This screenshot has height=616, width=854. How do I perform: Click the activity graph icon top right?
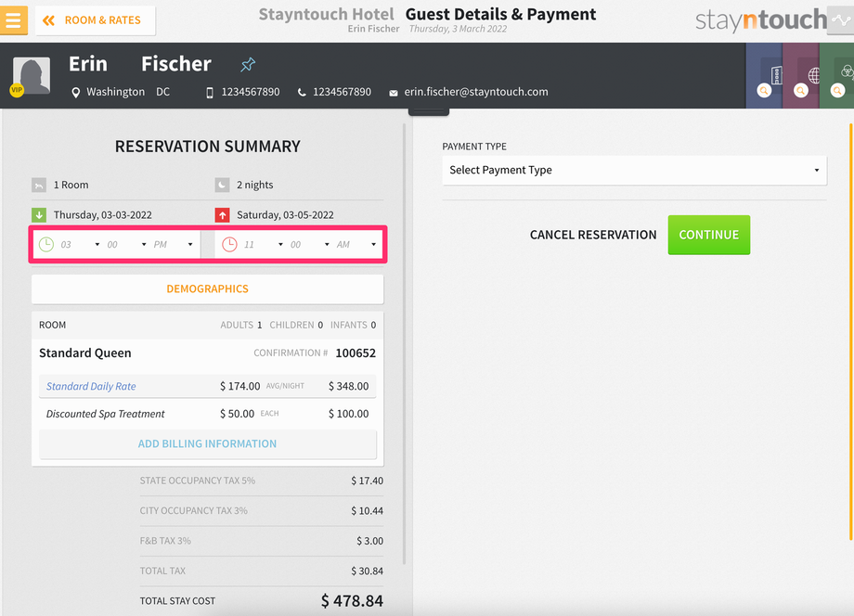click(840, 20)
